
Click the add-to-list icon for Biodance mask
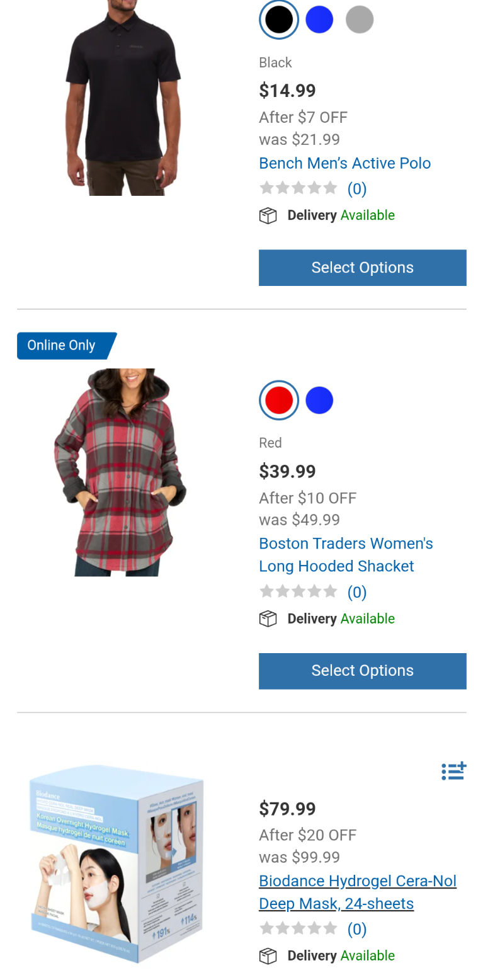pyautogui.click(x=453, y=770)
